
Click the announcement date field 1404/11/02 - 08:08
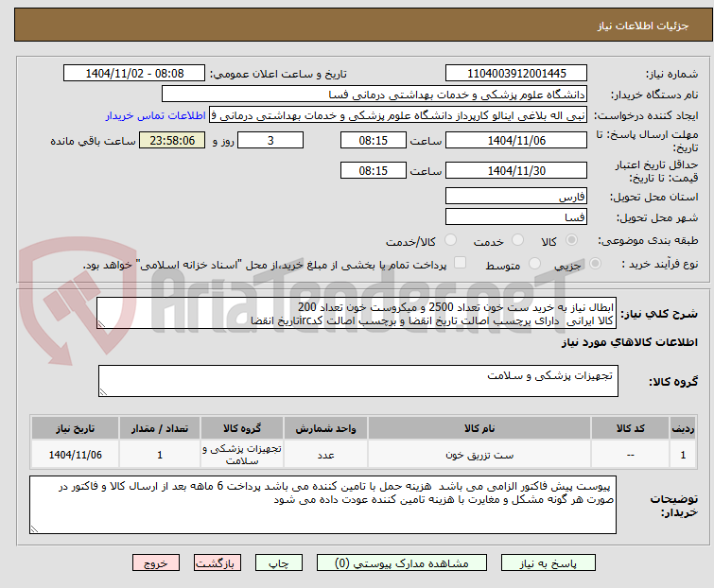tap(134, 74)
